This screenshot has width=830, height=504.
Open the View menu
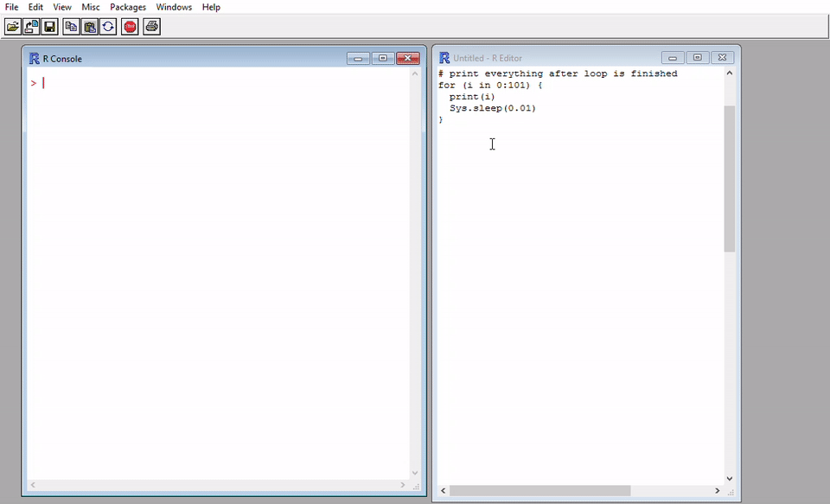pyautogui.click(x=62, y=7)
